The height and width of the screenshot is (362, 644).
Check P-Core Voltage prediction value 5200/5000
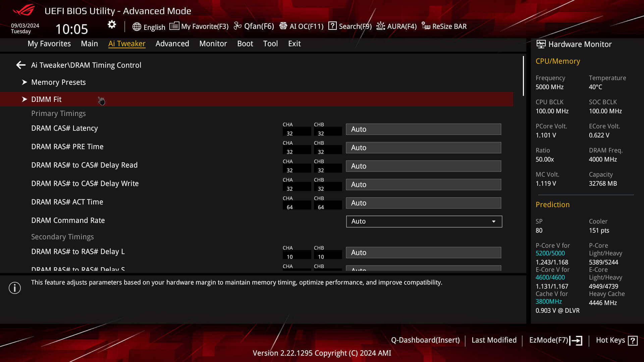[x=550, y=253]
